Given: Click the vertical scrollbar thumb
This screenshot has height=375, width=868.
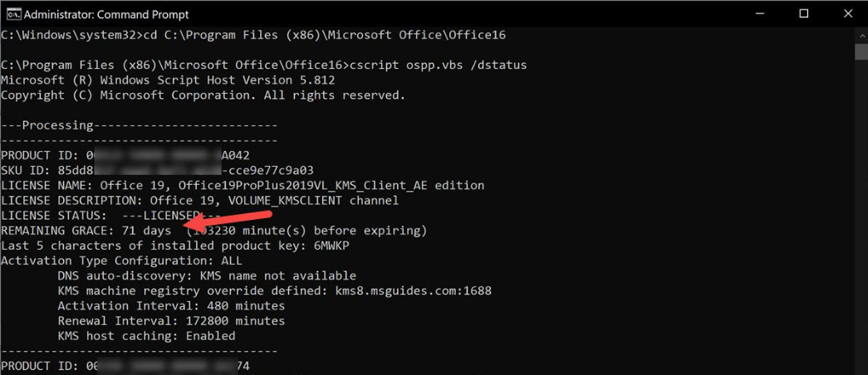Looking at the screenshot, I should 861,51.
